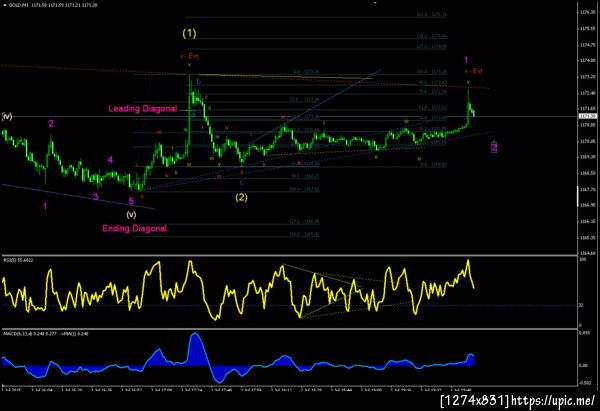The height and width of the screenshot is (411, 600).
Task: Click the GOLD,M1 price quote header text
Action: (x=53, y=5)
